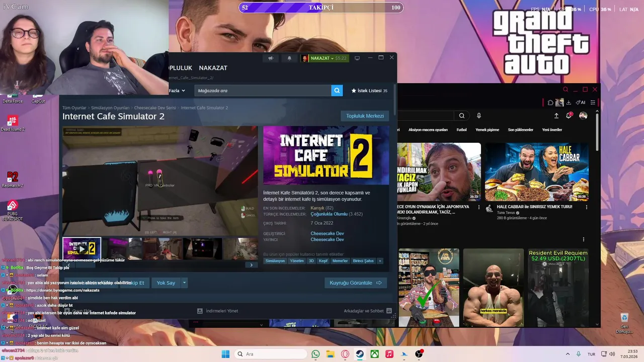This screenshot has width=644, height=362.
Task: Focus the 'Mağazada ara' search field
Action: click(x=263, y=90)
